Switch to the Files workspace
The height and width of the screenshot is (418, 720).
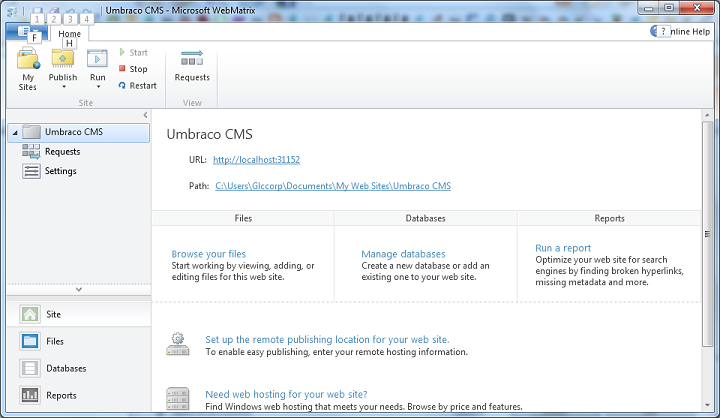pyautogui.click(x=79, y=341)
